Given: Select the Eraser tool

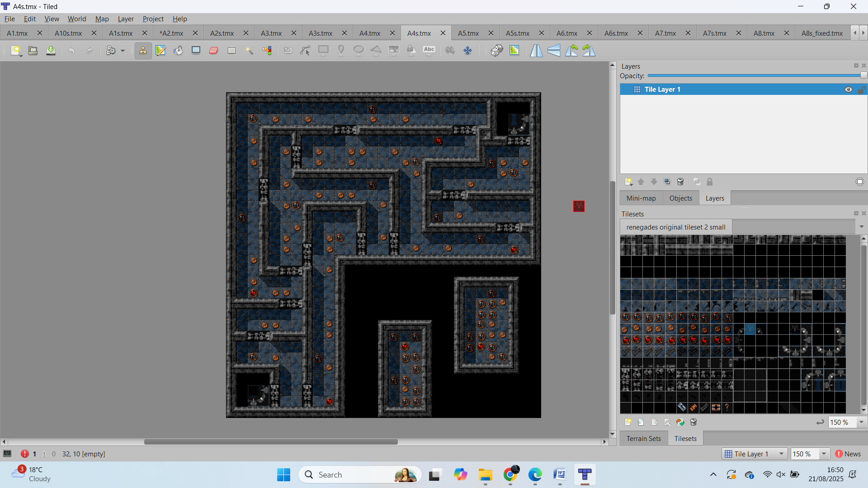Looking at the screenshot, I should [x=214, y=51].
